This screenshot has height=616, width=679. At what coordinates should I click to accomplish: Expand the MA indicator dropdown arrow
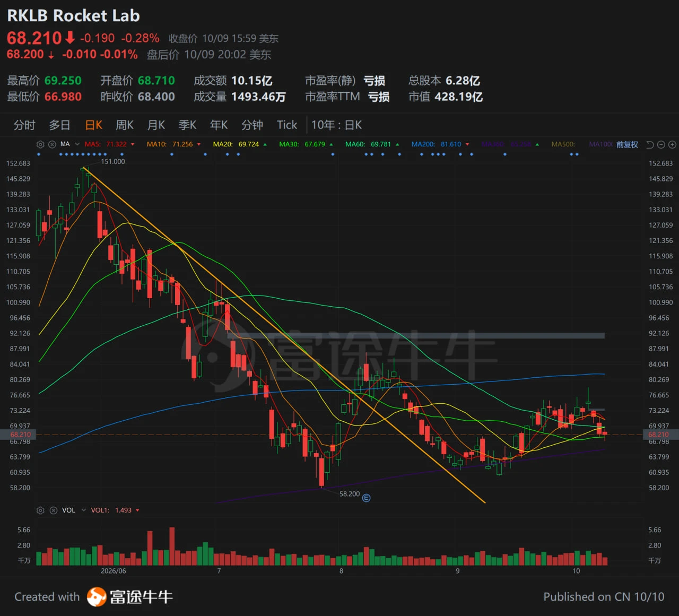[77, 144]
